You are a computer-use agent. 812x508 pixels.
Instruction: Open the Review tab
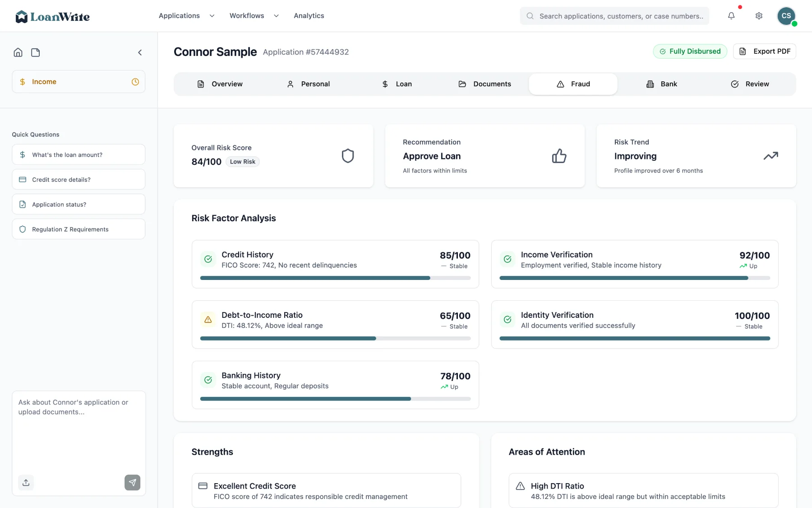point(750,84)
